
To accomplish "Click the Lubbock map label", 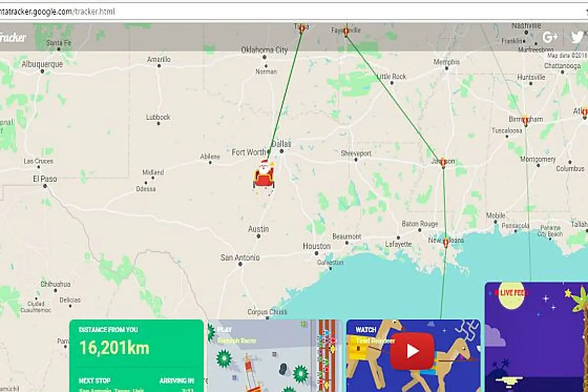I will 158,117.
